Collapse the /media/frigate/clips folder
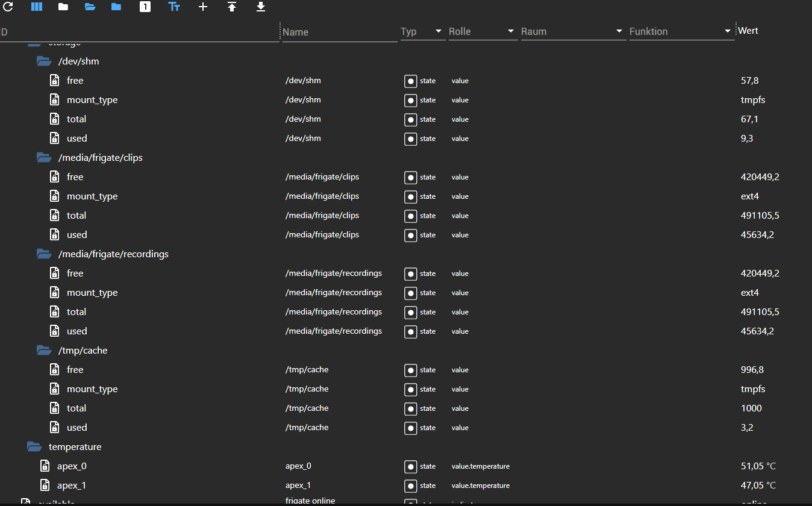The width and height of the screenshot is (812, 506). 43,158
